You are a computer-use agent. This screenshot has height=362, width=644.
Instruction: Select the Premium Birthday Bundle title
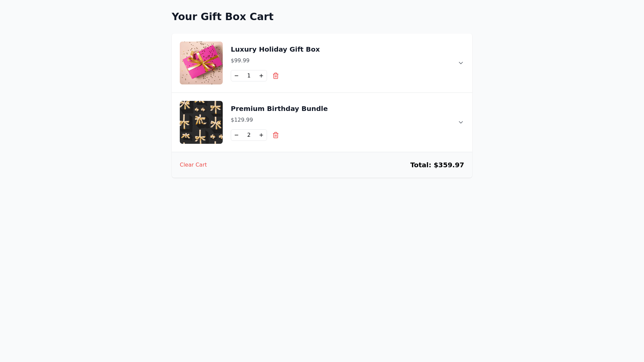[279, 109]
